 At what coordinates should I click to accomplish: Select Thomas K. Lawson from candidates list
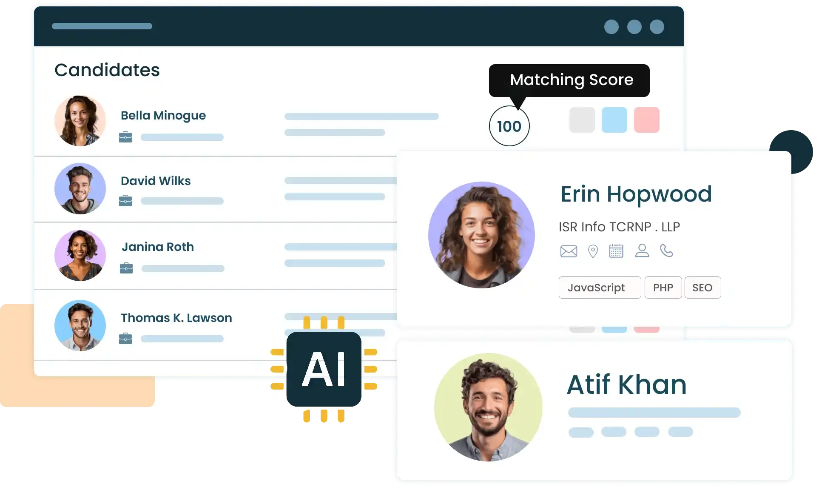point(176,318)
